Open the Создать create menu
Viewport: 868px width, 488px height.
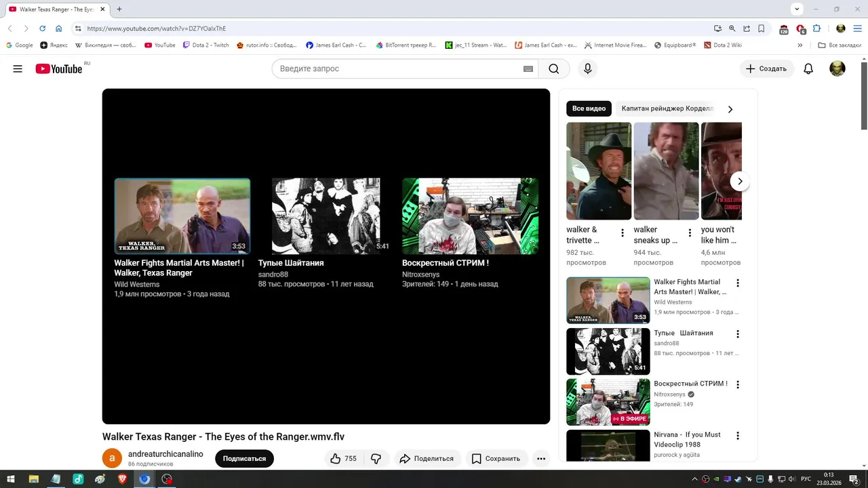tap(766, 68)
